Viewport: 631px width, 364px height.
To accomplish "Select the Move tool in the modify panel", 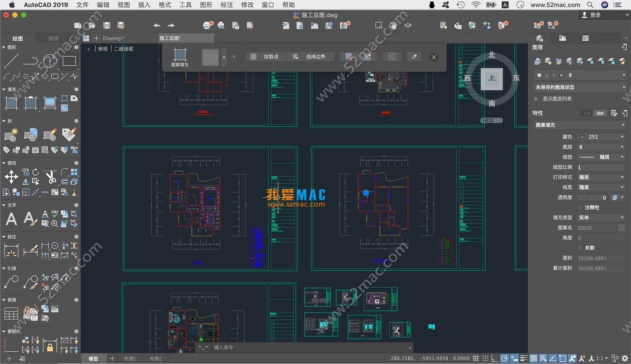I will (x=11, y=177).
